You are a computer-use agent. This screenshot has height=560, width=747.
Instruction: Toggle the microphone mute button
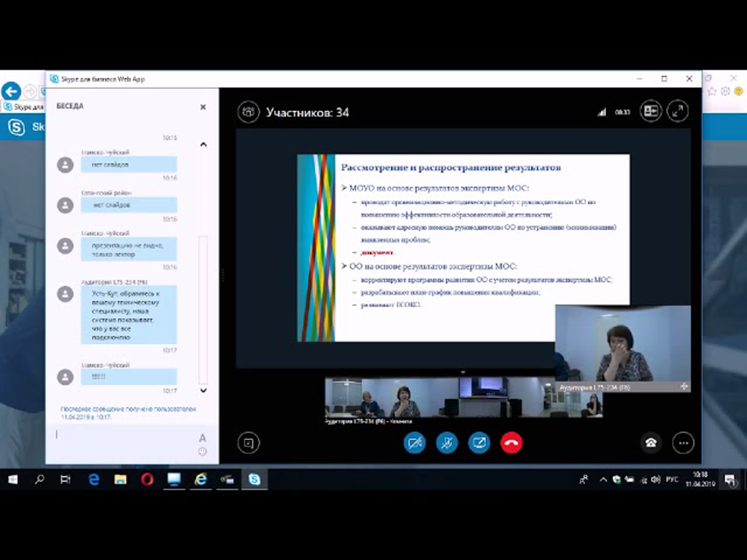pos(447,443)
